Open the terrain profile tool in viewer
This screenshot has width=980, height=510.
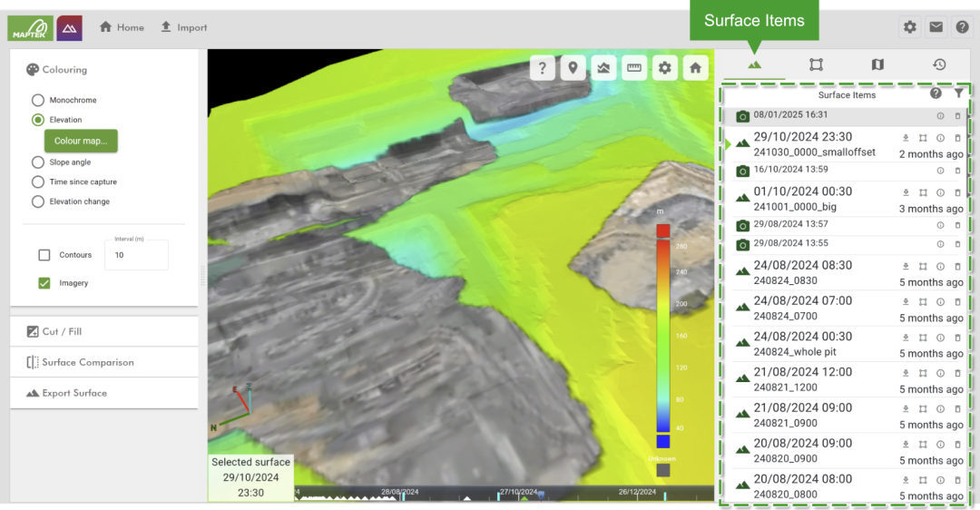coord(603,68)
